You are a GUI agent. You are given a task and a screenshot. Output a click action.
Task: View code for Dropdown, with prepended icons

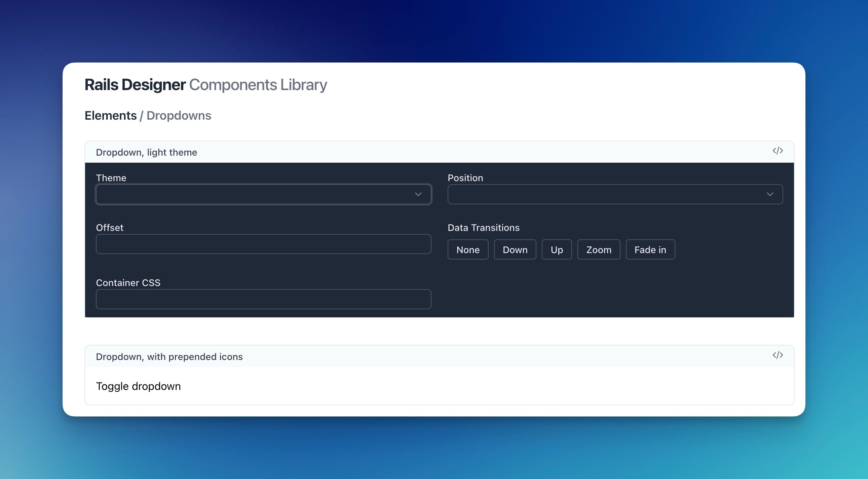(777, 355)
